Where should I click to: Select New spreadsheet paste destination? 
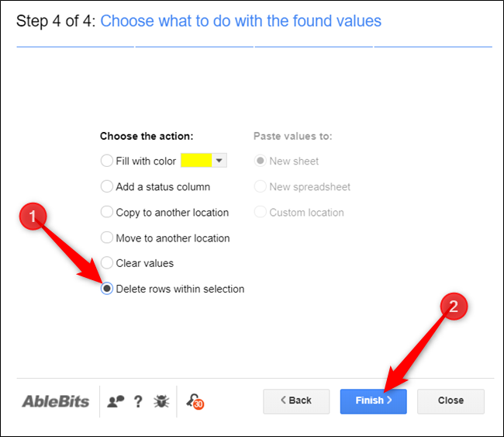click(x=261, y=187)
